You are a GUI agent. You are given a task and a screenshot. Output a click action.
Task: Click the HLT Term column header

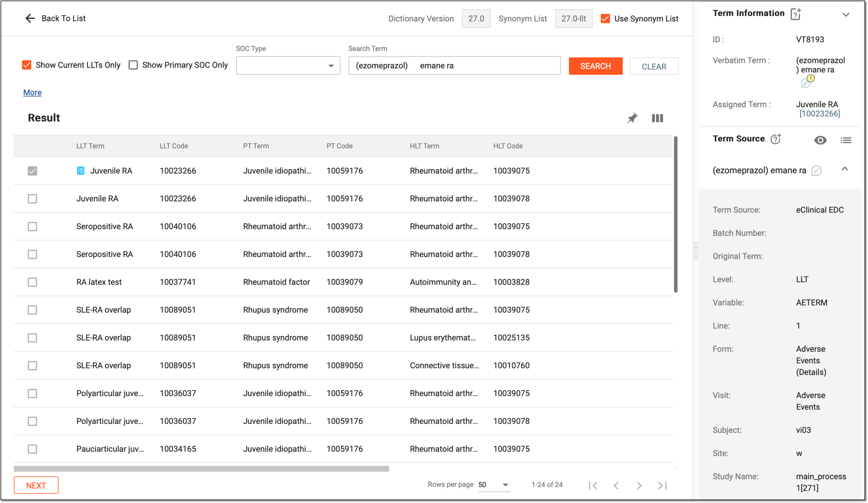click(424, 146)
